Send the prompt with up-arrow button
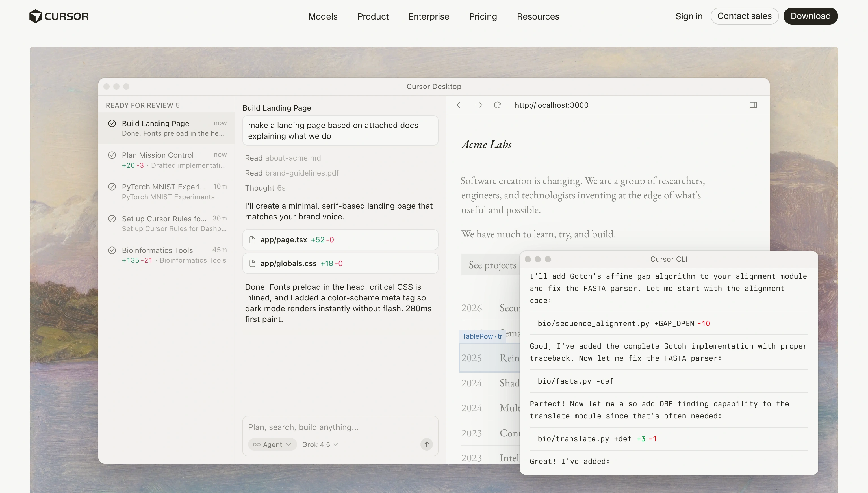This screenshot has height=493, width=868. pos(426,444)
